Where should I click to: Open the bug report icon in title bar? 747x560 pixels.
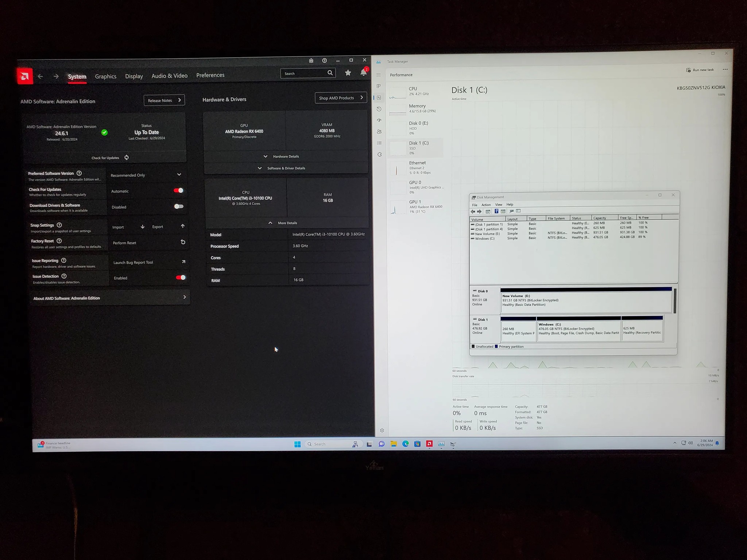[x=311, y=61]
